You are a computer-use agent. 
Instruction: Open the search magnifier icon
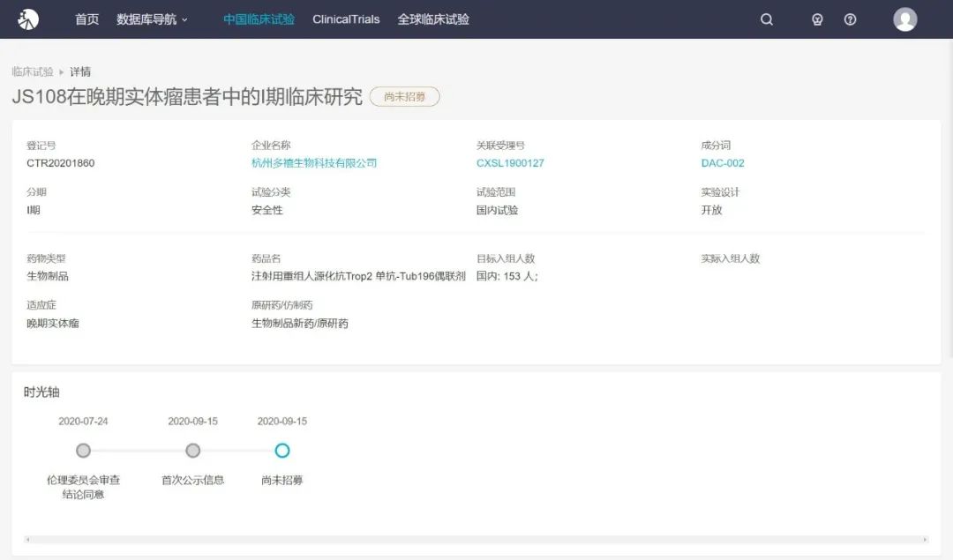coord(767,19)
